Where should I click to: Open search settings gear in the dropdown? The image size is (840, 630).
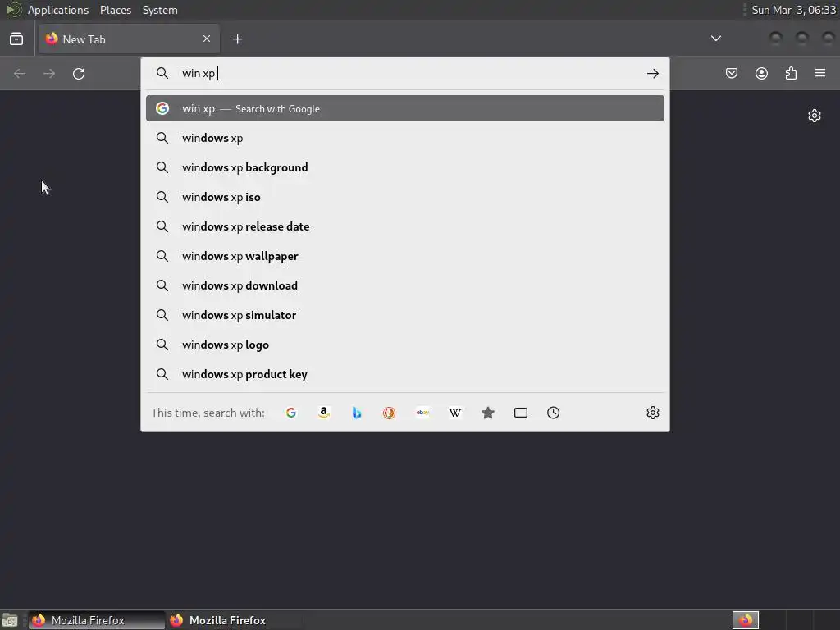pos(652,413)
